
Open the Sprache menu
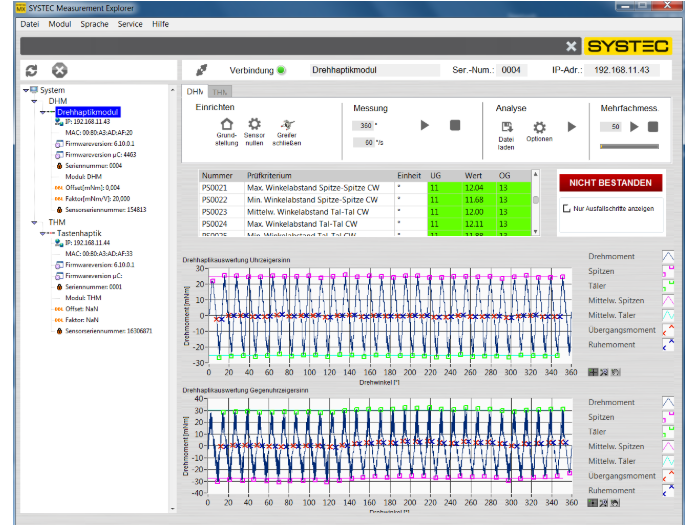click(x=94, y=24)
